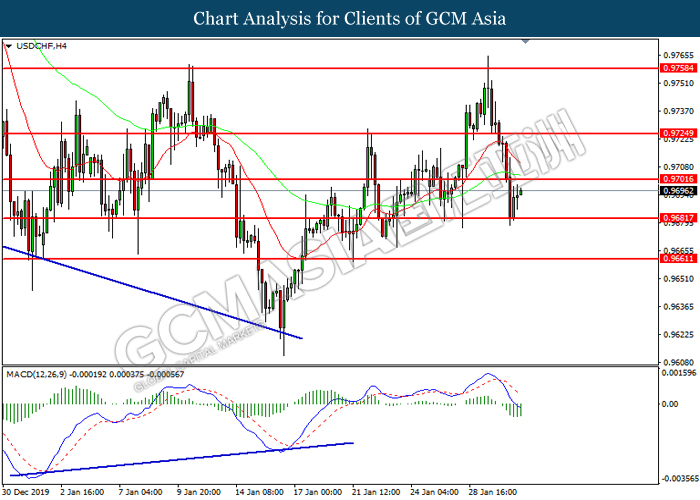
Task: Click the 2 Jan 16:00 time label
Action: point(82,492)
